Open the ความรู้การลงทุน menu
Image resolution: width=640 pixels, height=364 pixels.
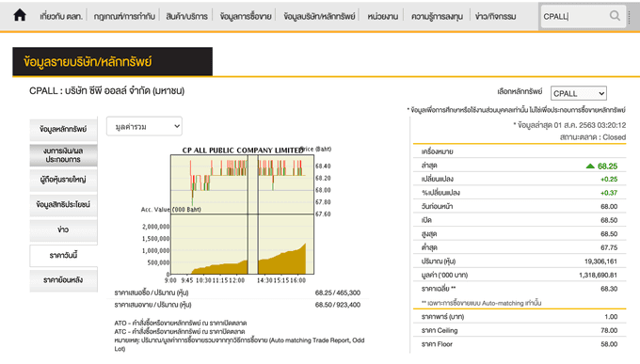coord(437,16)
